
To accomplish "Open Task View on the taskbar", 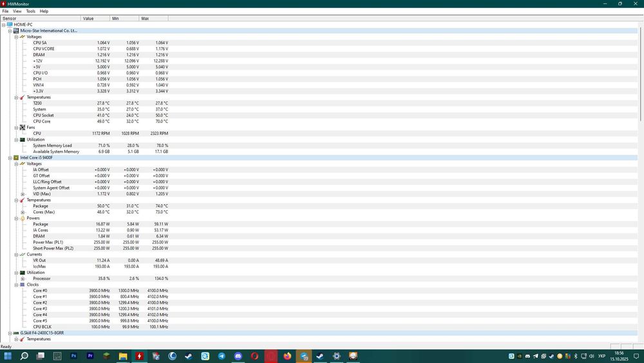I will coord(41,356).
